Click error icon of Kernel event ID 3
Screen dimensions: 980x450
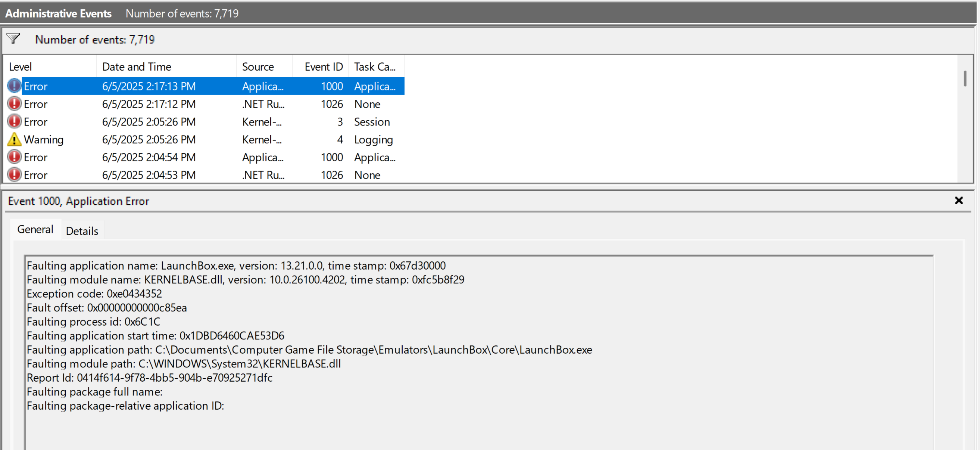coord(15,122)
